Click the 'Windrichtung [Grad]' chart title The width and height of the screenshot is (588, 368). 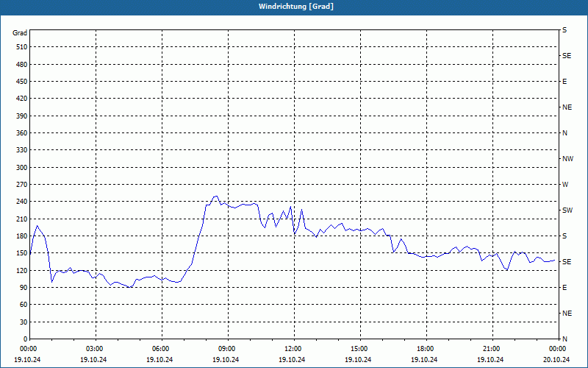(x=296, y=7)
